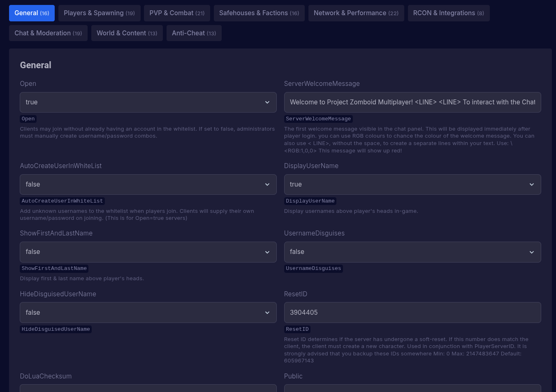View the Anti-Cheat settings tab

point(194,33)
